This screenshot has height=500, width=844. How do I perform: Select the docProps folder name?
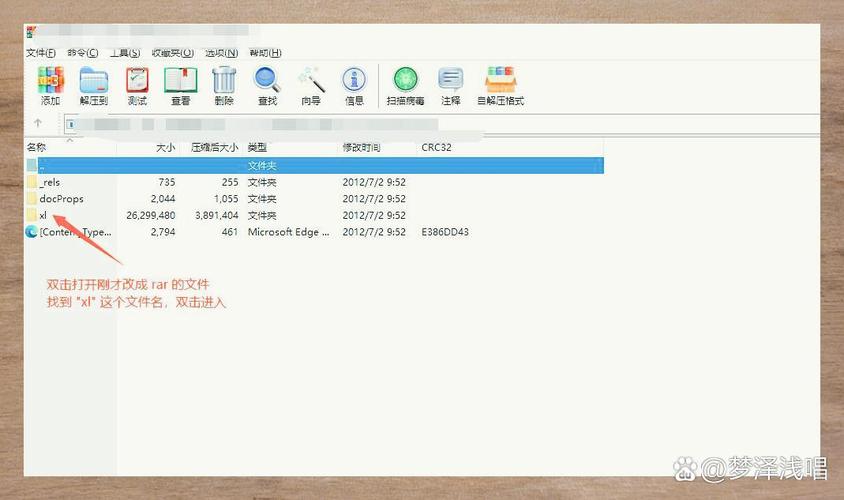click(x=61, y=199)
